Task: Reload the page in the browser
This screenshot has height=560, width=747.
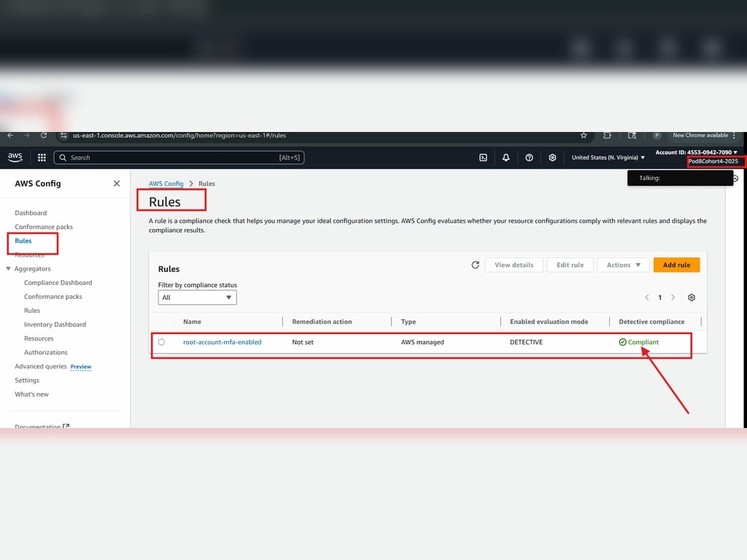Action: [x=43, y=135]
